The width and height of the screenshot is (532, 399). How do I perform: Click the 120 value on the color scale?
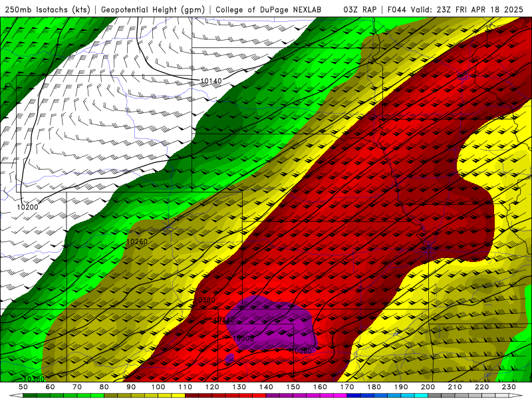[212, 387]
